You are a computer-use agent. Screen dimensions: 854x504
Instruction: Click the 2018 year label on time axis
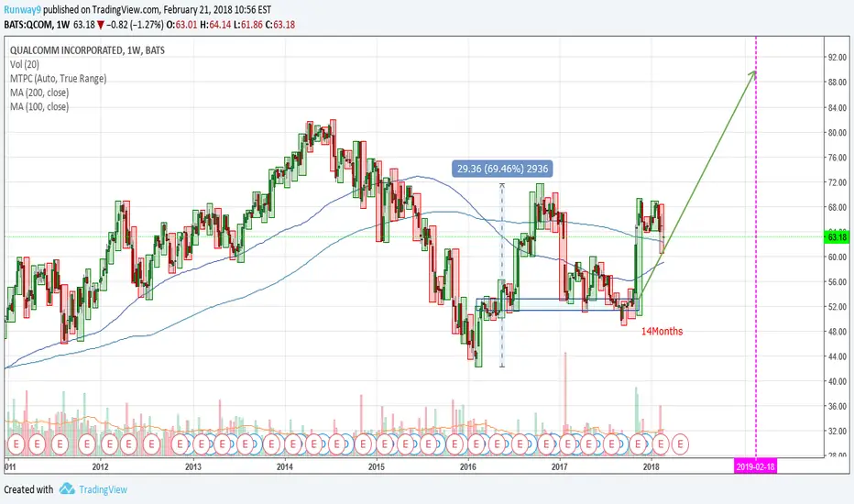click(x=651, y=467)
